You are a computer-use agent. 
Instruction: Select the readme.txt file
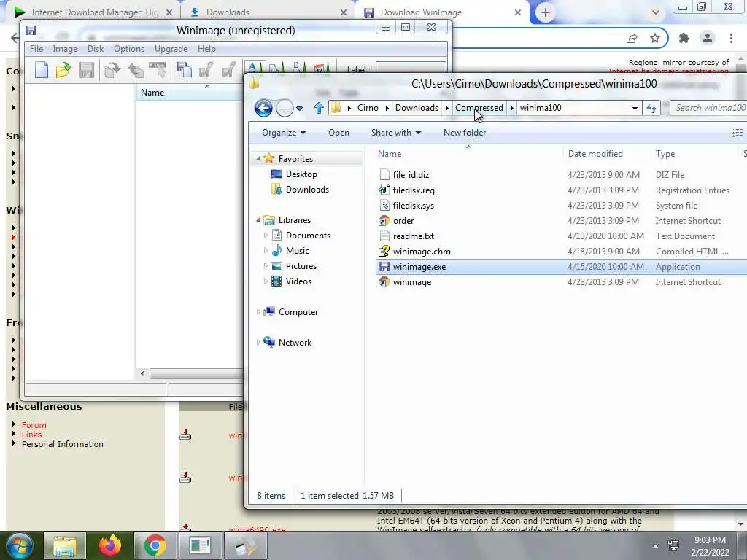(413, 236)
